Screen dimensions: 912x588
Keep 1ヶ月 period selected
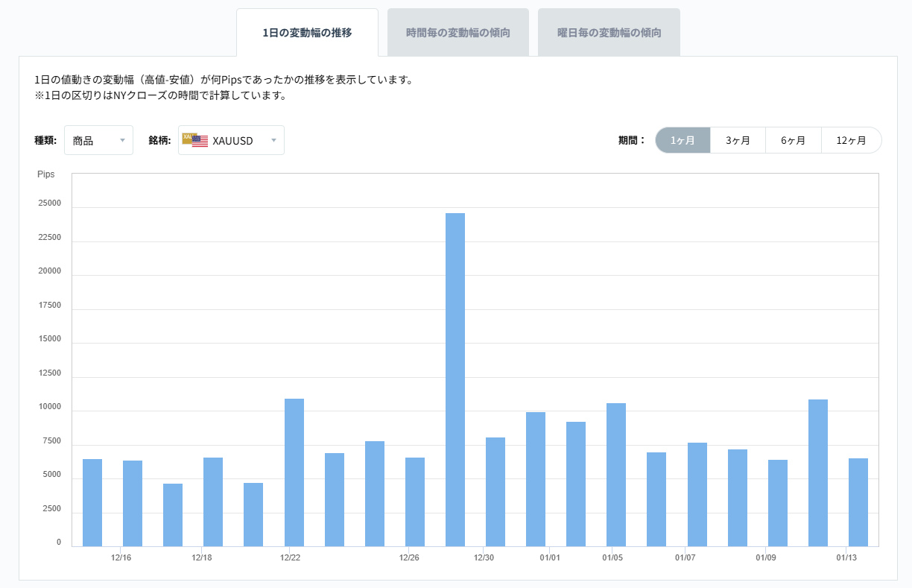click(683, 140)
